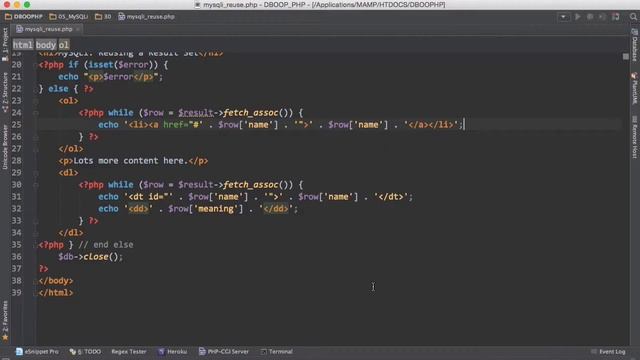This screenshot has width=640, height=360.
Task: Open the Remote Host panel
Action: click(635, 137)
